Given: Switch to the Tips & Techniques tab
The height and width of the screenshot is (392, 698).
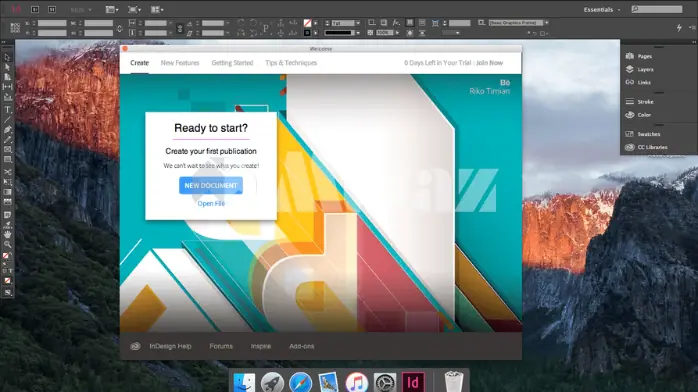Looking at the screenshot, I should [x=291, y=63].
